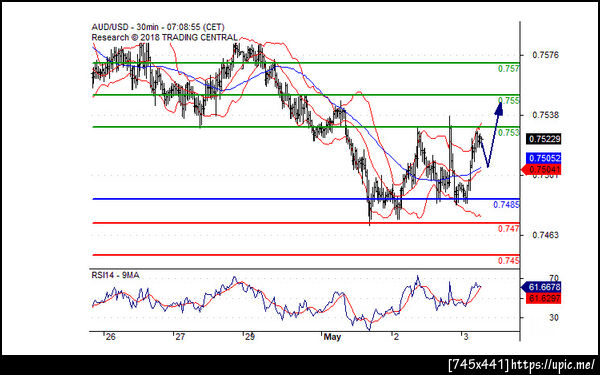Click the red 0.745 support label
600x375 pixels.
[509, 261]
